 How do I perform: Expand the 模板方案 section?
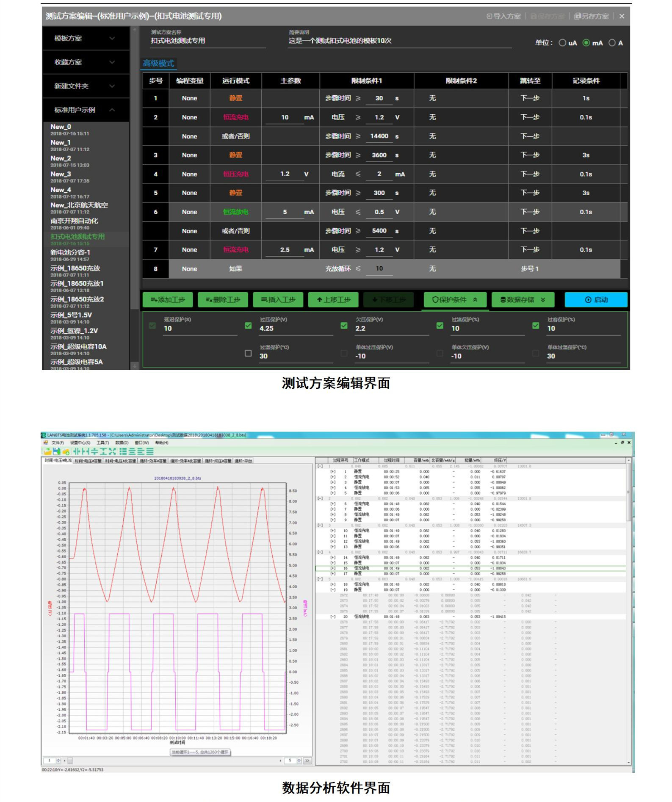pyautogui.click(x=86, y=39)
